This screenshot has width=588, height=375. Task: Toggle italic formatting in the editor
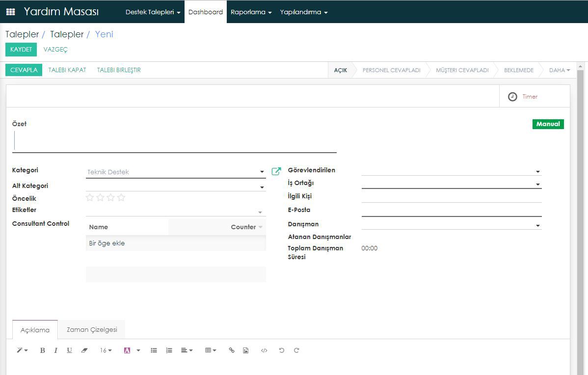tap(56, 350)
